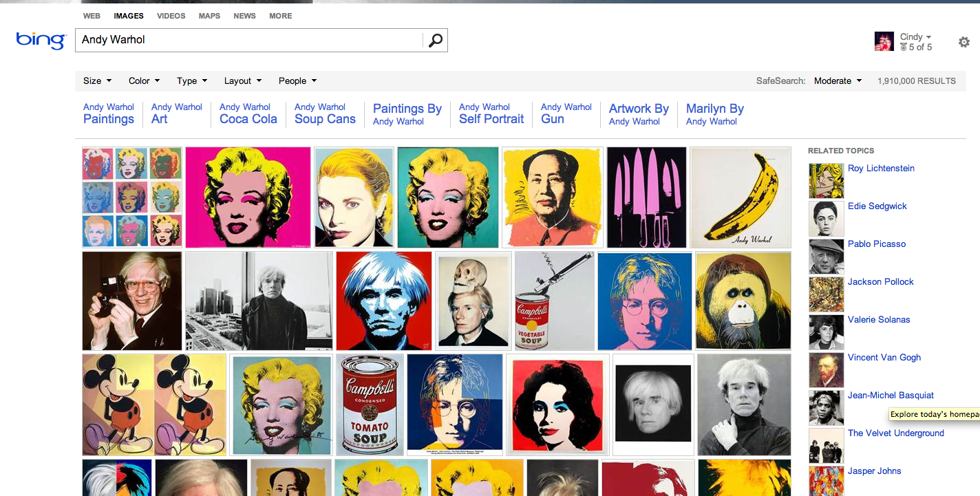Open the pink background Marilyn image
980x496 pixels.
click(248, 197)
